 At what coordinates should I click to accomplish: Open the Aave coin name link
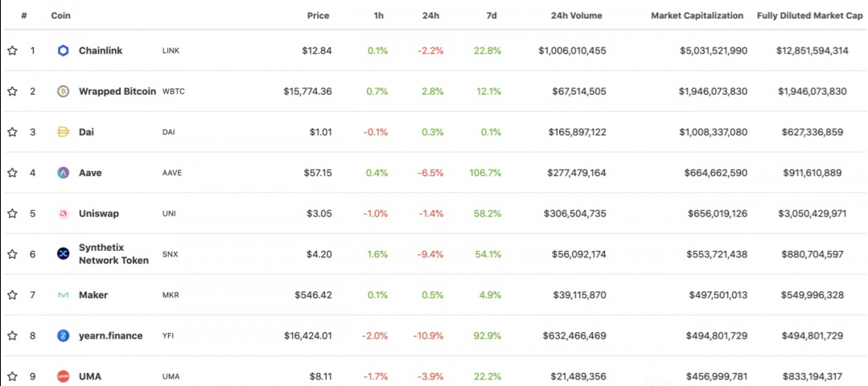(90, 173)
